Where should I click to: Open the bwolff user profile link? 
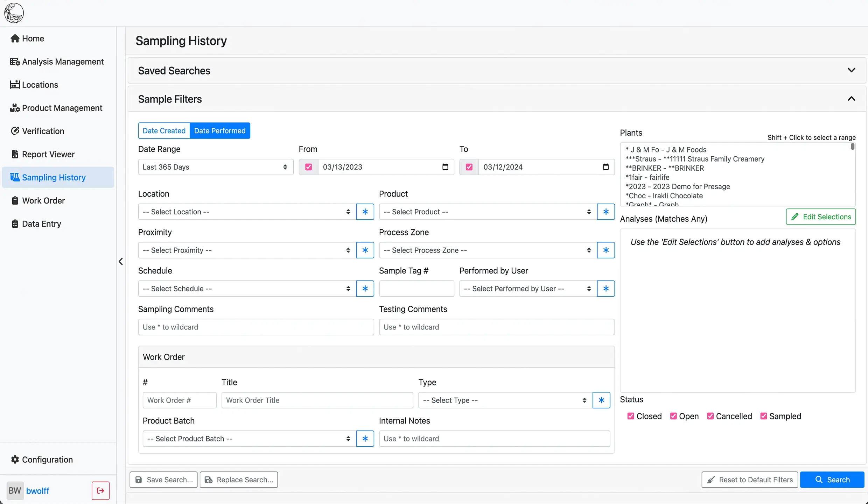(x=38, y=491)
